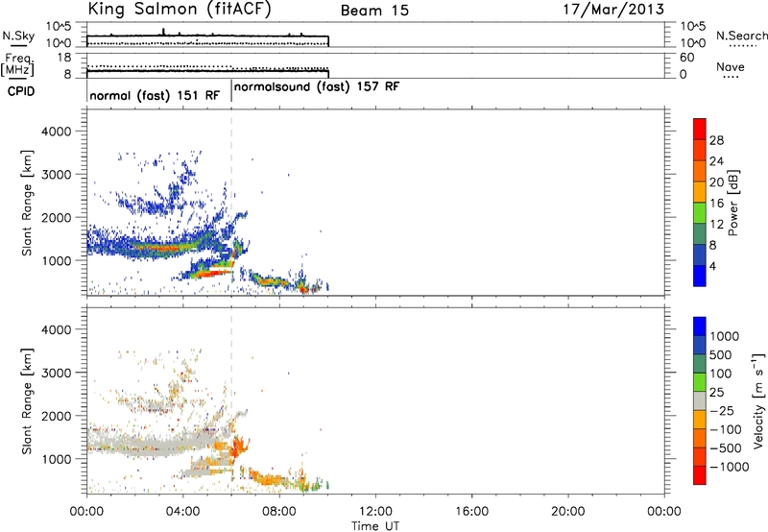Click the -1000 label on velocity colorbar
Screen dimensions: 768x532
(x=729, y=467)
